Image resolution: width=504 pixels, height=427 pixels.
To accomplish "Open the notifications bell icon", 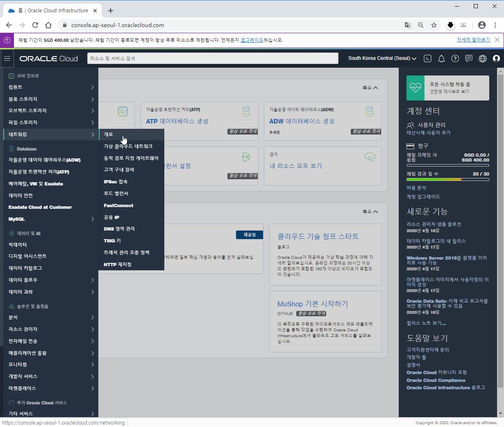I will pyautogui.click(x=441, y=59).
